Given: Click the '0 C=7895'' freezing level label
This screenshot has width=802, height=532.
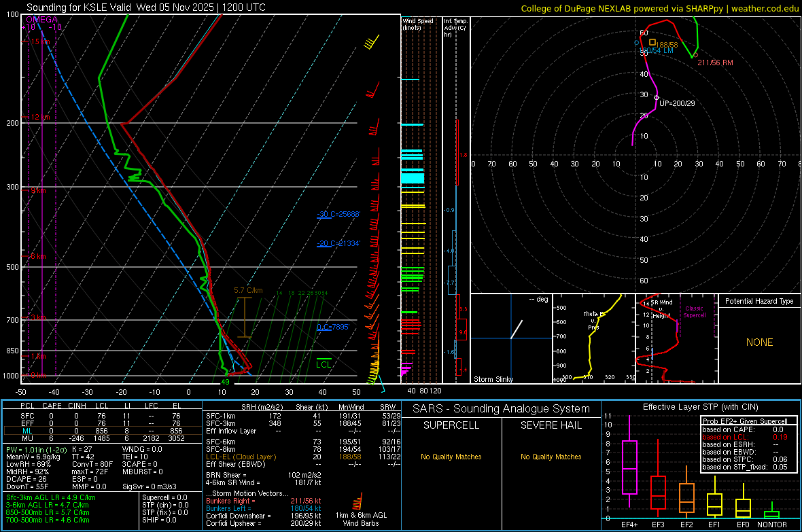Looking at the screenshot, I should (x=333, y=327).
